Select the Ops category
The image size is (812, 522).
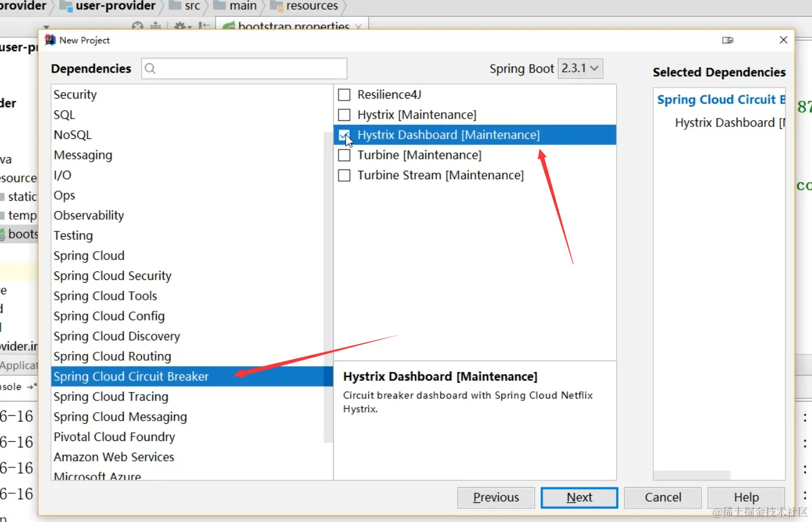192,195
